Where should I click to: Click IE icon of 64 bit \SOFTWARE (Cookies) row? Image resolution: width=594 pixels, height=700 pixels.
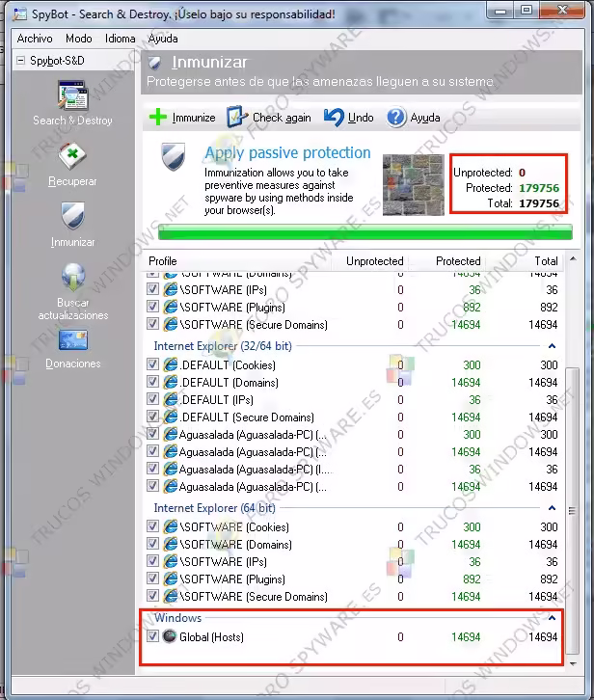click(x=170, y=526)
